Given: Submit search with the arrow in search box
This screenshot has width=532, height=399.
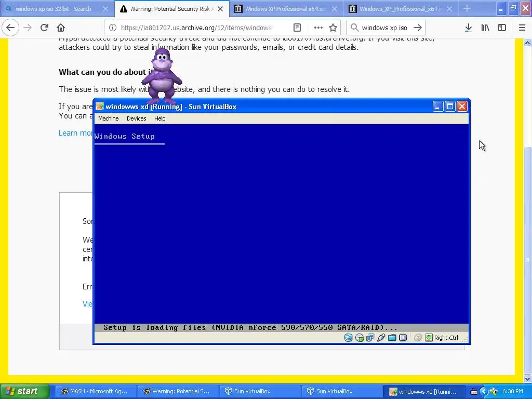Looking at the screenshot, I should 418,28.
